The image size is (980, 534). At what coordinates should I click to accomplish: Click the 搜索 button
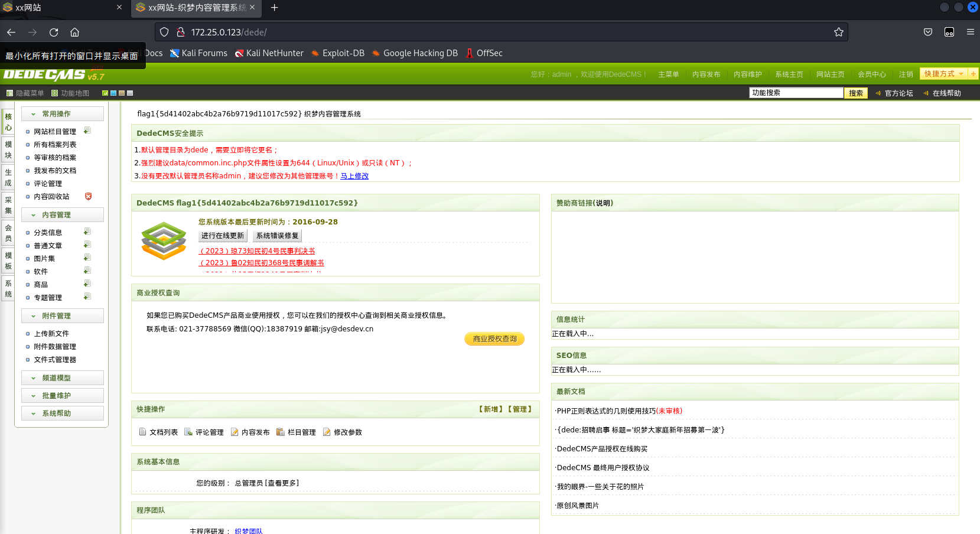[856, 93]
